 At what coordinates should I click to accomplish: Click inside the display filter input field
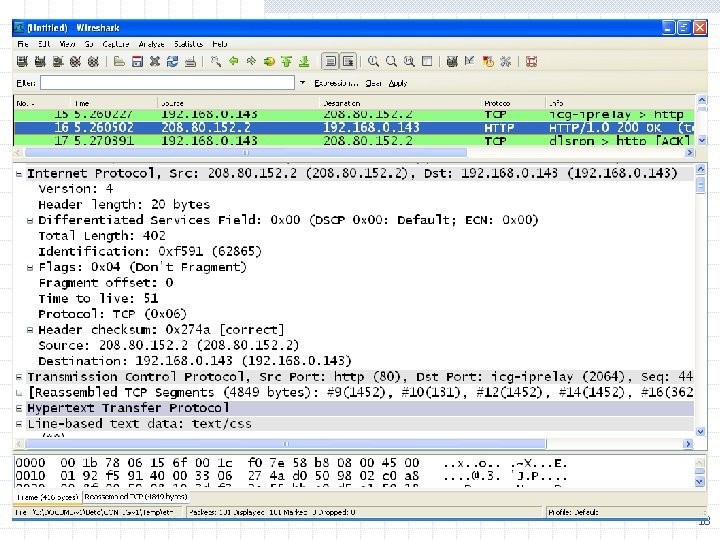point(167,83)
